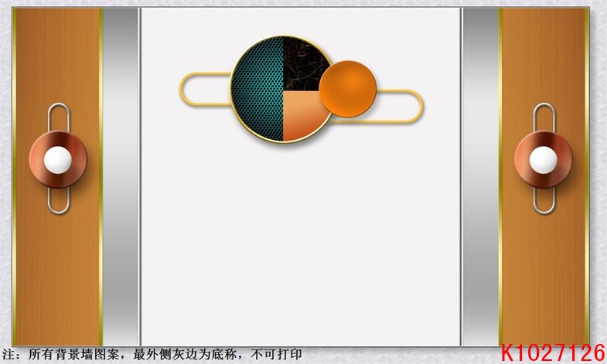Image resolution: width=607 pixels, height=364 pixels.
Task: Click the teal honeycomb half of the circle
Action: (257, 90)
